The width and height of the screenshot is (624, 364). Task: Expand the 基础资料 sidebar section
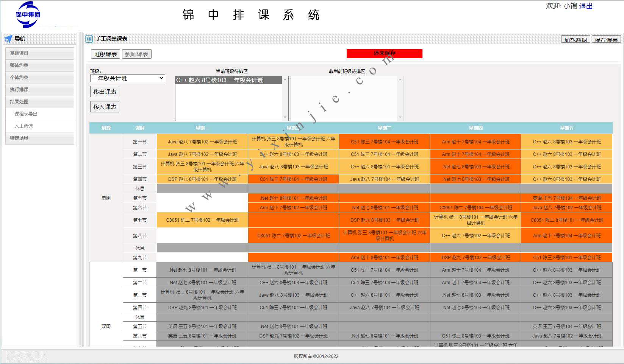tap(40, 53)
